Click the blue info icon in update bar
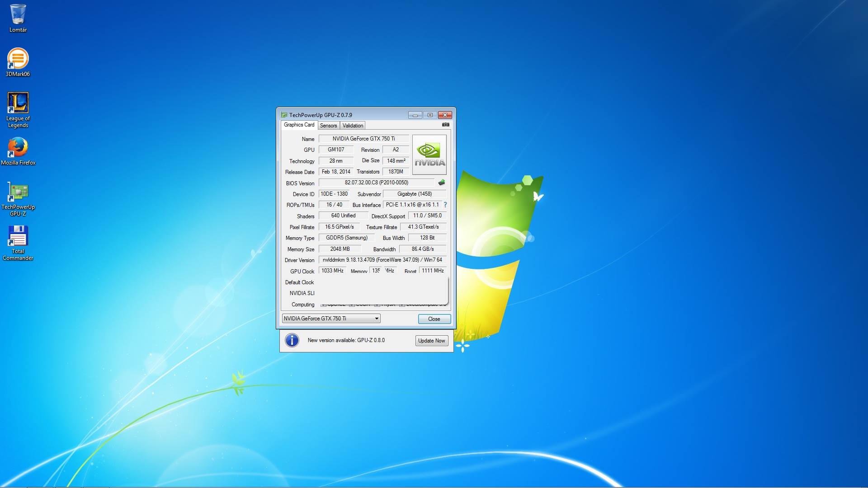Screen dimensions: 868x488 pos(292,340)
